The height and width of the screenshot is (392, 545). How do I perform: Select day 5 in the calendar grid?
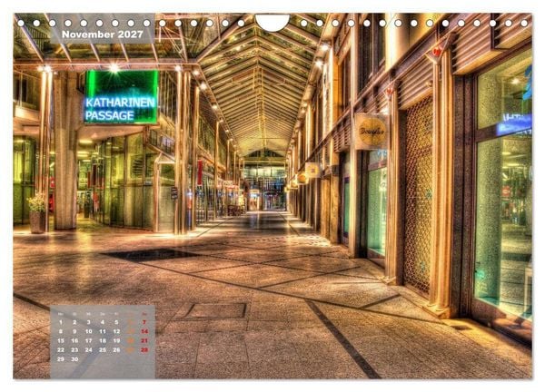pos(116,322)
